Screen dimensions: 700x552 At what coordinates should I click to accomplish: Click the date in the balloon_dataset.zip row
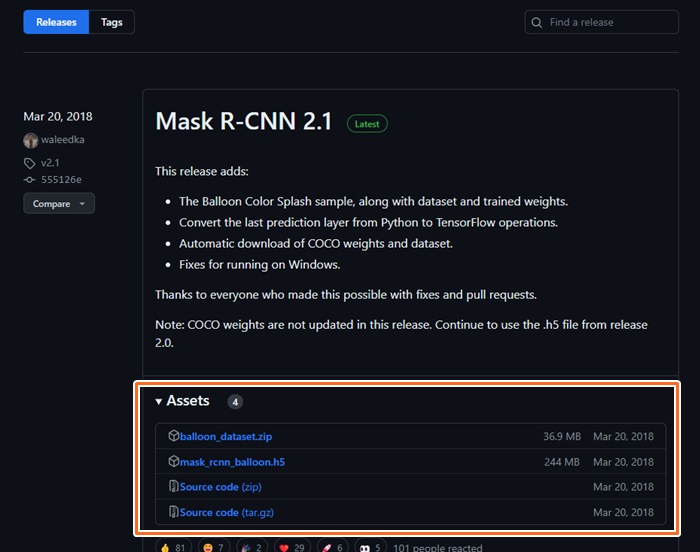(x=623, y=436)
